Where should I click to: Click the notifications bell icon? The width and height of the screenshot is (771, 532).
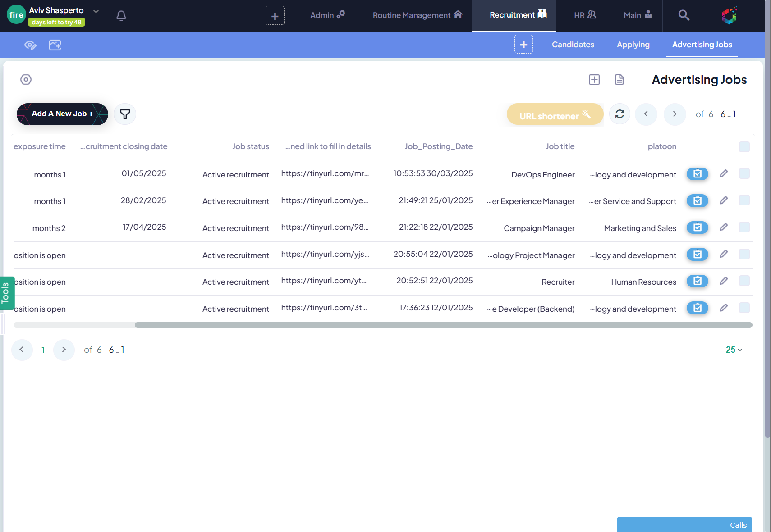pos(121,16)
